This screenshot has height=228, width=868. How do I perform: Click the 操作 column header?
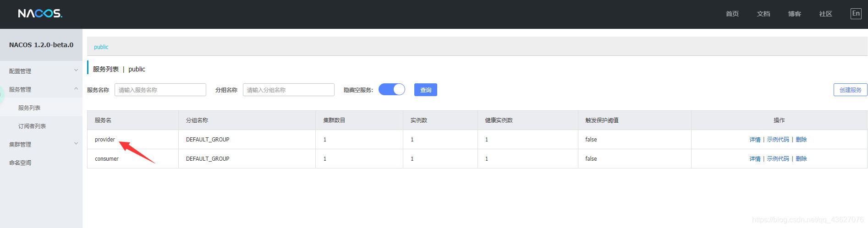(779, 120)
